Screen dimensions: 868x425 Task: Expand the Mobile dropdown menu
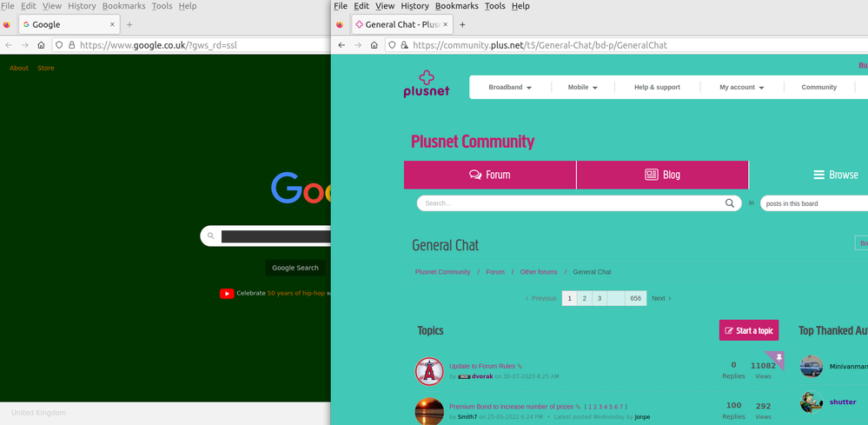point(583,88)
